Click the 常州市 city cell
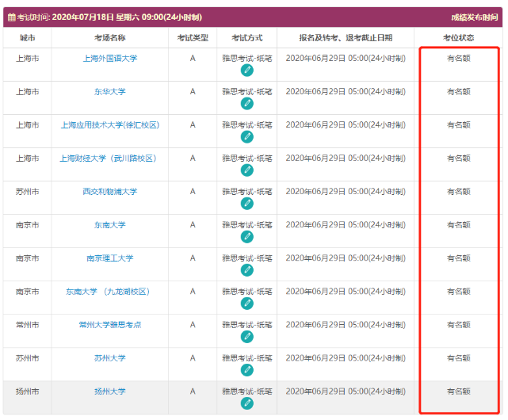Image resolution: width=508 pixels, height=420 pixels. click(27, 325)
